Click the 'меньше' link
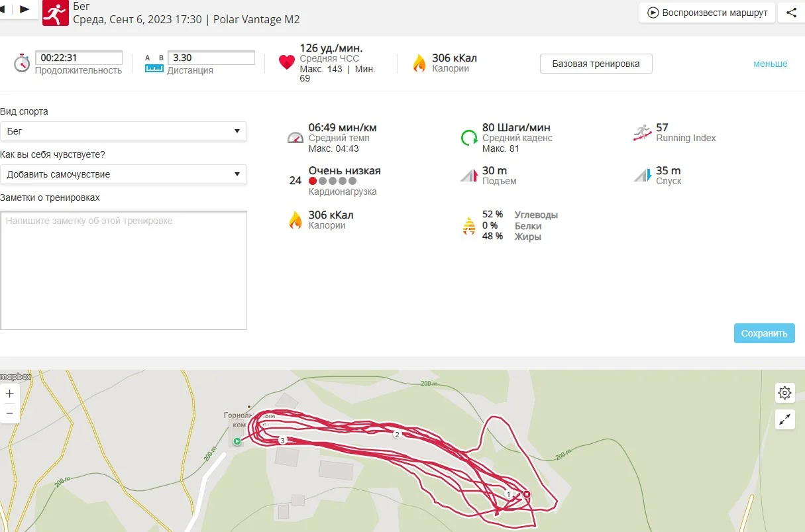805x532 pixels. point(770,64)
